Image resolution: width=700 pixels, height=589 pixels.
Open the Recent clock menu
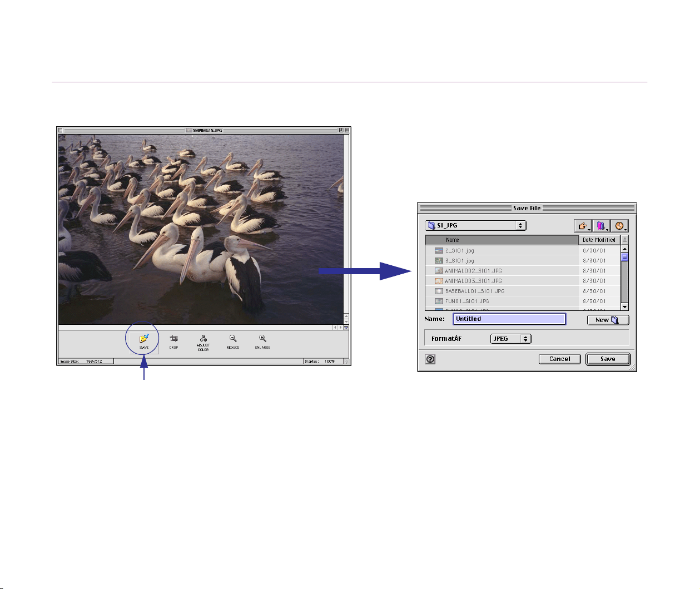(x=619, y=226)
